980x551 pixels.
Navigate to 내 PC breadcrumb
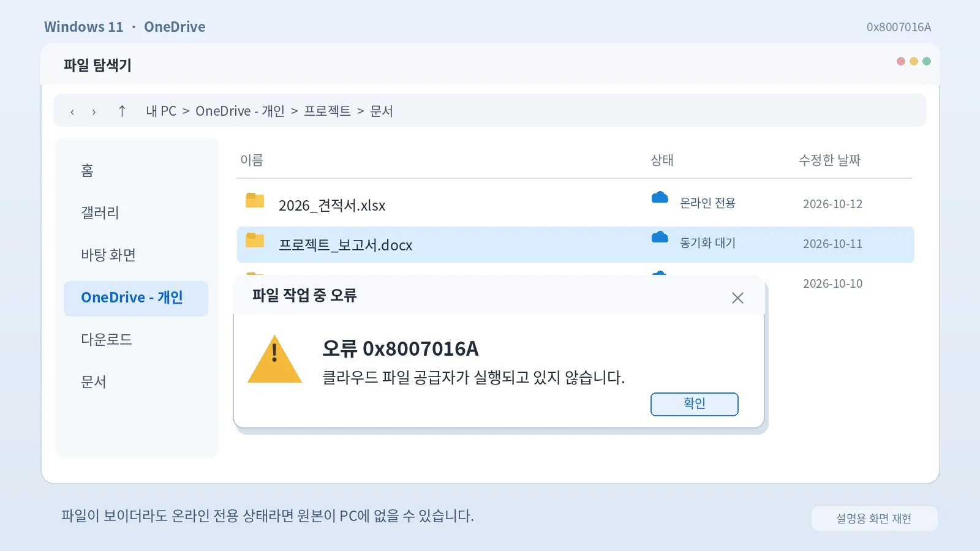point(161,111)
